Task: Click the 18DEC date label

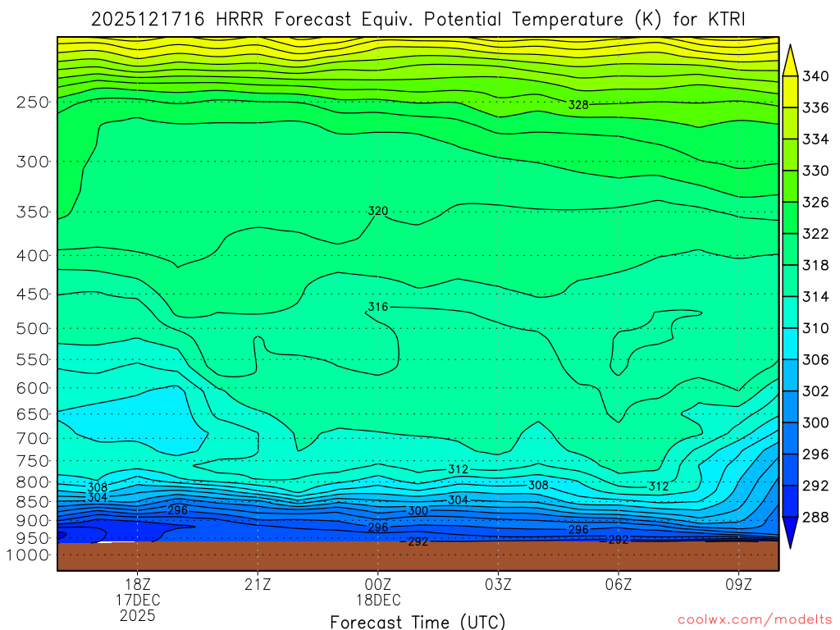Action: click(x=378, y=600)
